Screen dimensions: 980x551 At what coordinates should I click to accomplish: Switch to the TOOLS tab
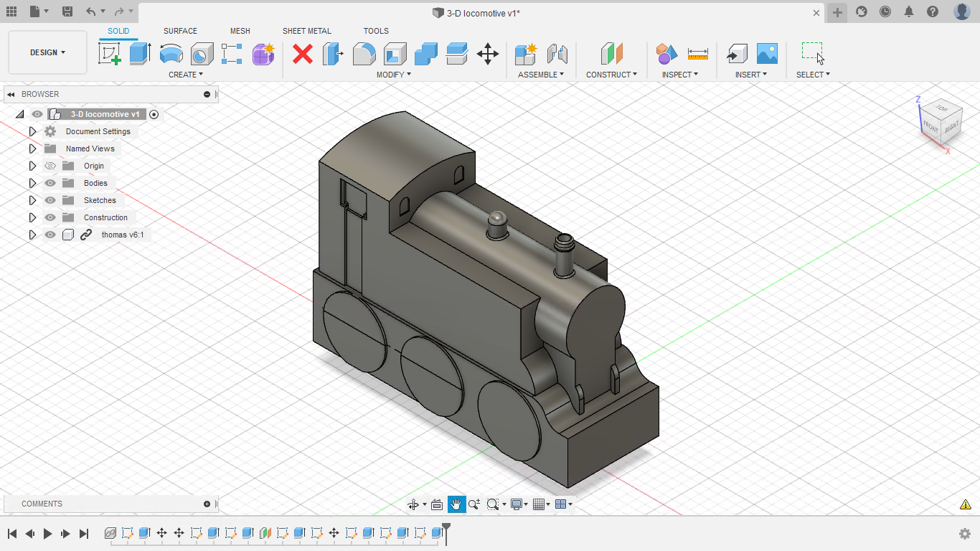coord(376,31)
